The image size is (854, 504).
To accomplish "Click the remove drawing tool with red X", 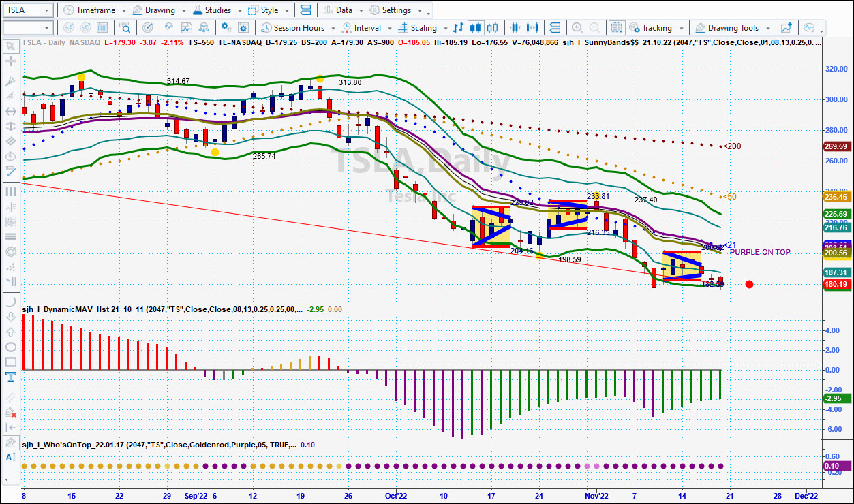I will pos(10,412).
